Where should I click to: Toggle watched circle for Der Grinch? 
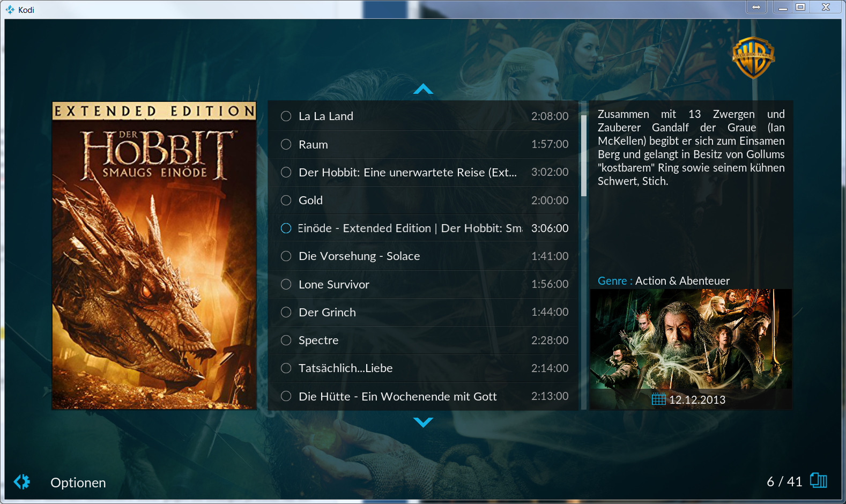point(286,312)
